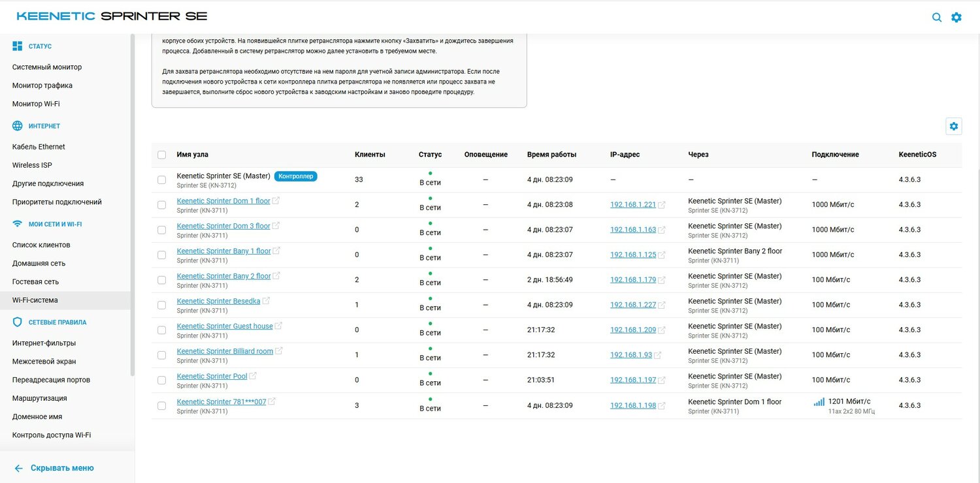The height and width of the screenshot is (483, 980).
Task: Open the Keenetic Sprinter Guest house node link
Action: point(225,326)
